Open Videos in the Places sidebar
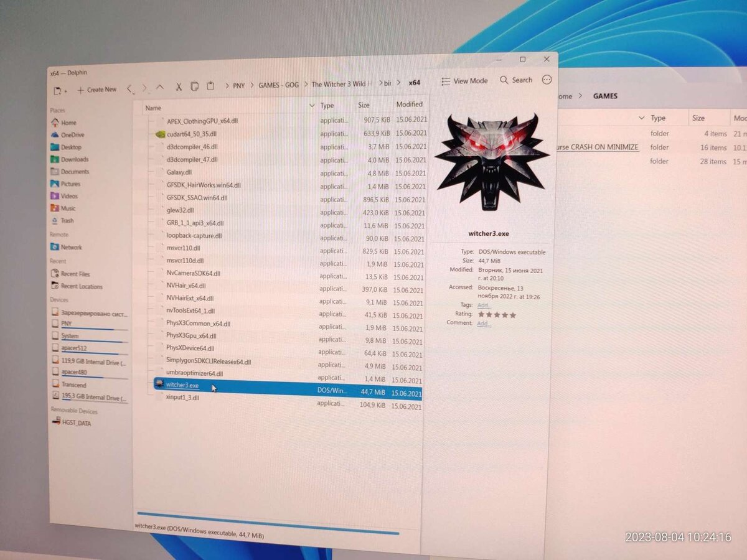747x560 pixels. [x=65, y=196]
